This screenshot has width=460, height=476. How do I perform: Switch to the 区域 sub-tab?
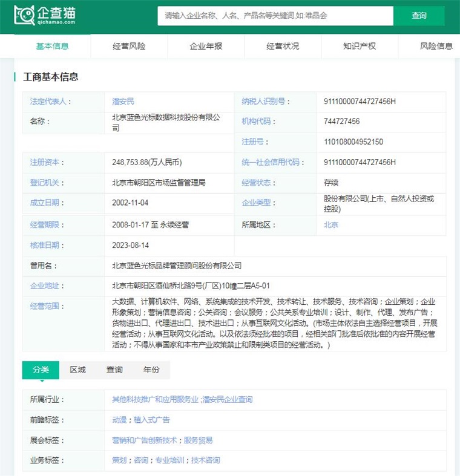(78, 370)
